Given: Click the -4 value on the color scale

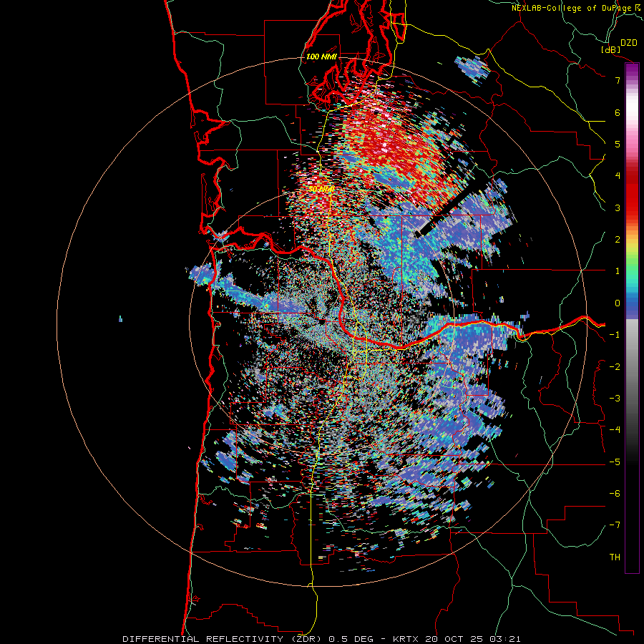Looking at the screenshot, I should [x=615, y=430].
